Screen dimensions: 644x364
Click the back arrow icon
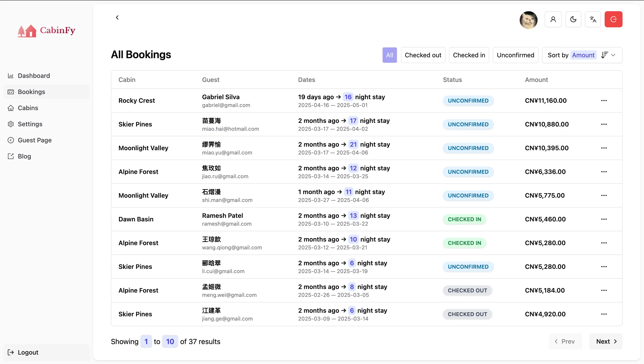coord(117,17)
